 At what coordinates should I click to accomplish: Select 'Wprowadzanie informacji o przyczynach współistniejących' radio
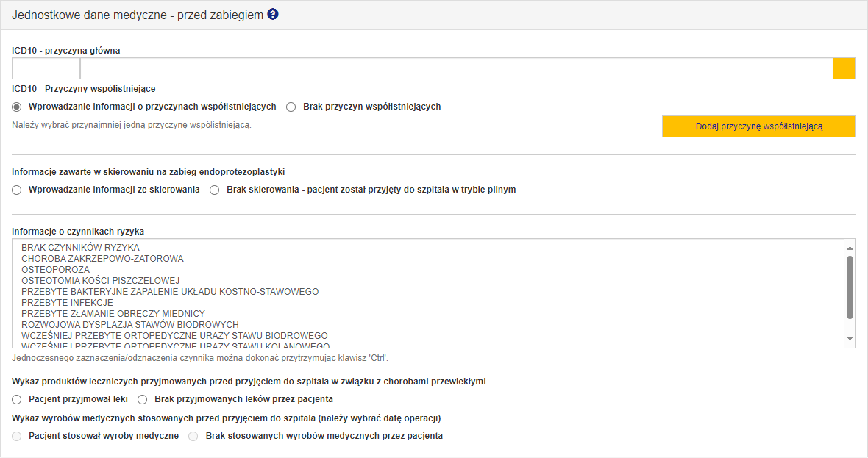[x=17, y=107]
